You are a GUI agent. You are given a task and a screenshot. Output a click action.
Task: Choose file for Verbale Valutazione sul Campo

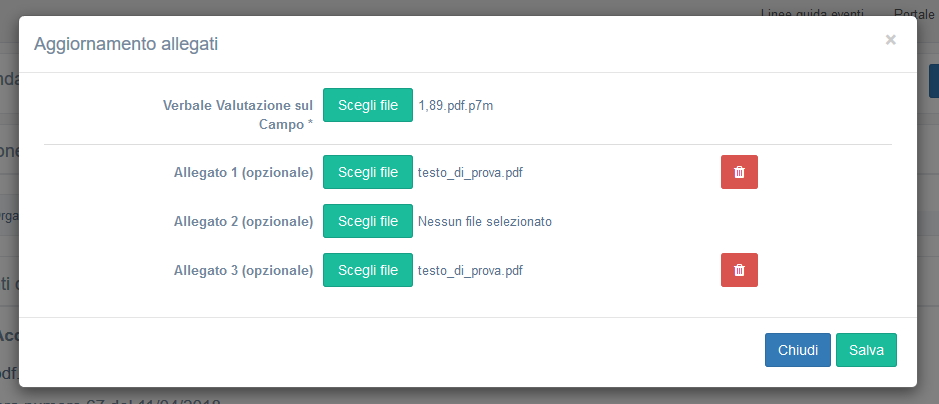click(x=368, y=105)
